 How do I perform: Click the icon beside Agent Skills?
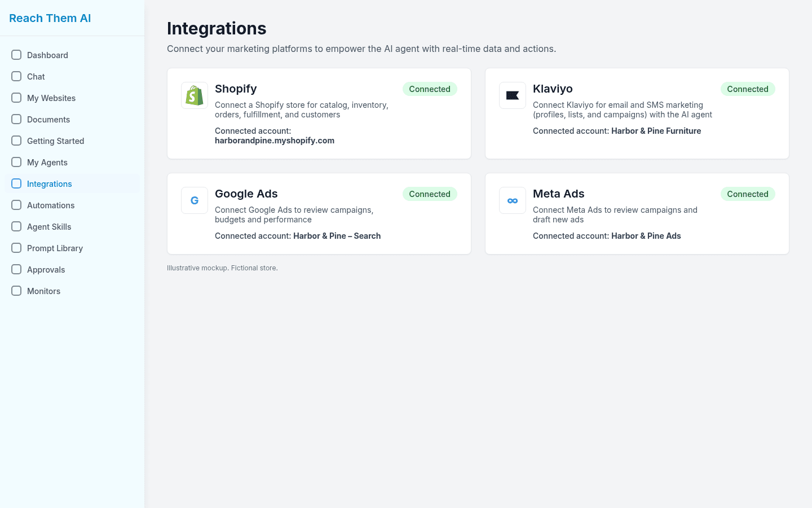pos(16,226)
